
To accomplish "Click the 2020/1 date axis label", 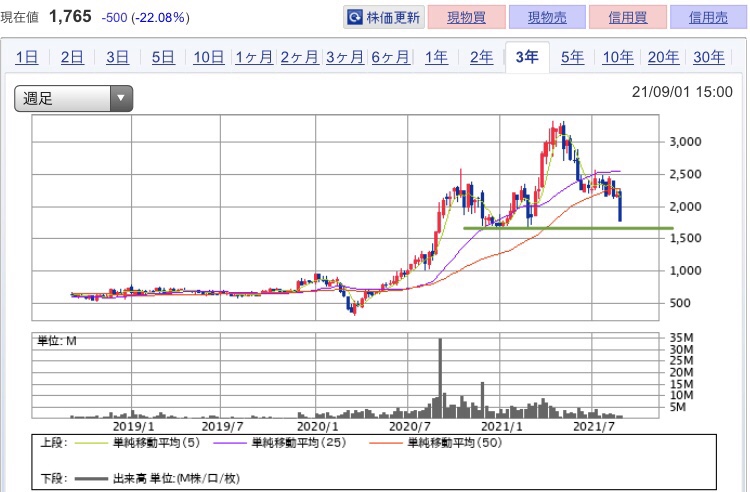I will pyautogui.click(x=318, y=426).
